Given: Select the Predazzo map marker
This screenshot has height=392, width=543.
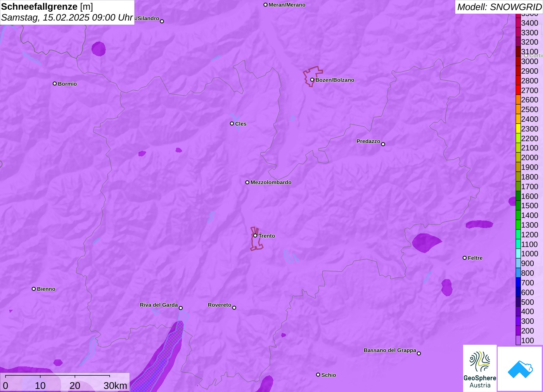Looking at the screenshot, I should pyautogui.click(x=383, y=144).
